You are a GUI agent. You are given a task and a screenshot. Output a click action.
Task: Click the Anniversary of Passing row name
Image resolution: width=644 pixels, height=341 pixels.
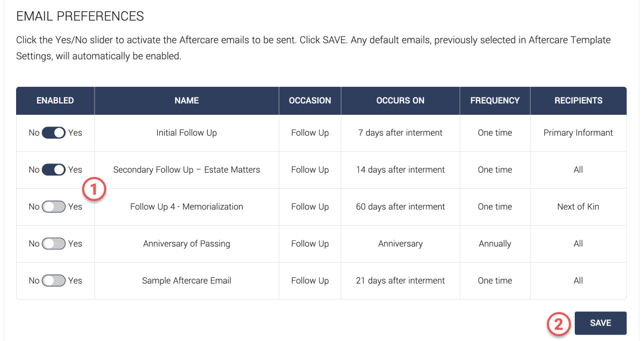pyautogui.click(x=187, y=243)
